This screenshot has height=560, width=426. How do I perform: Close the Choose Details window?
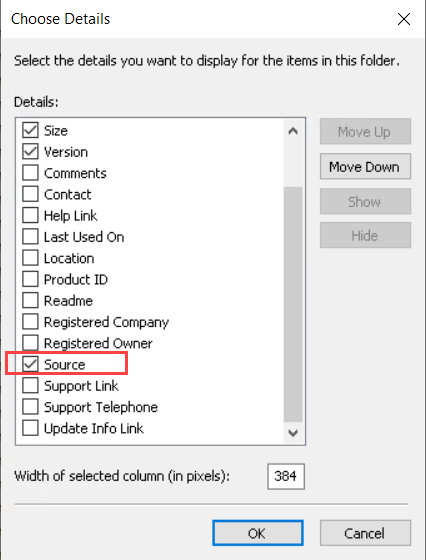pos(404,19)
